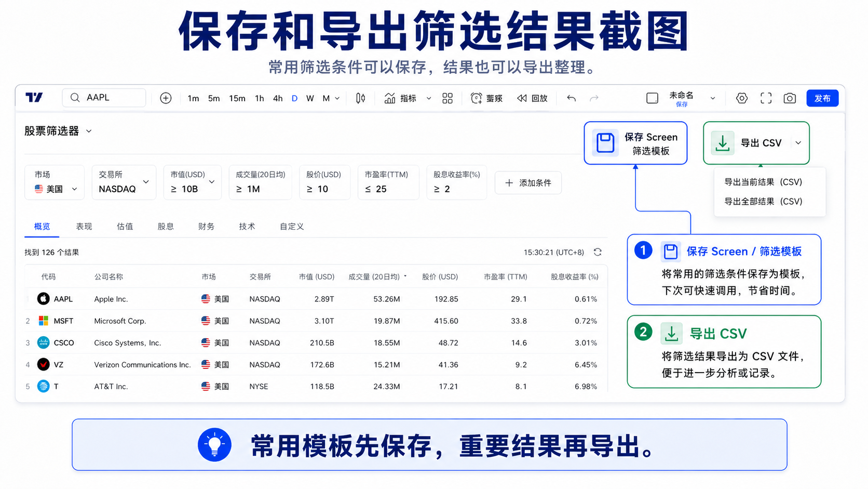Click the redo arrow icon

pyautogui.click(x=594, y=98)
